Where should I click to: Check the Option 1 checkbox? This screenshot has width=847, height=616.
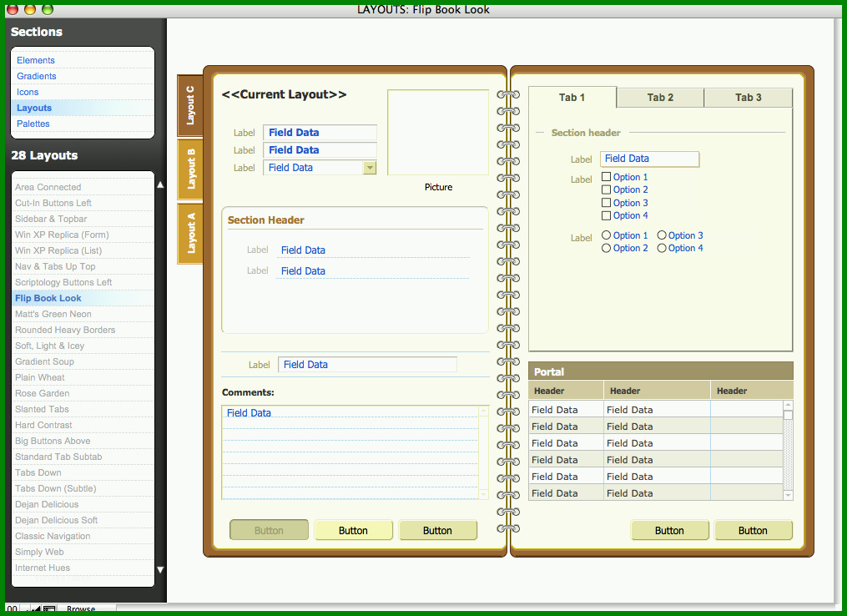(x=606, y=177)
